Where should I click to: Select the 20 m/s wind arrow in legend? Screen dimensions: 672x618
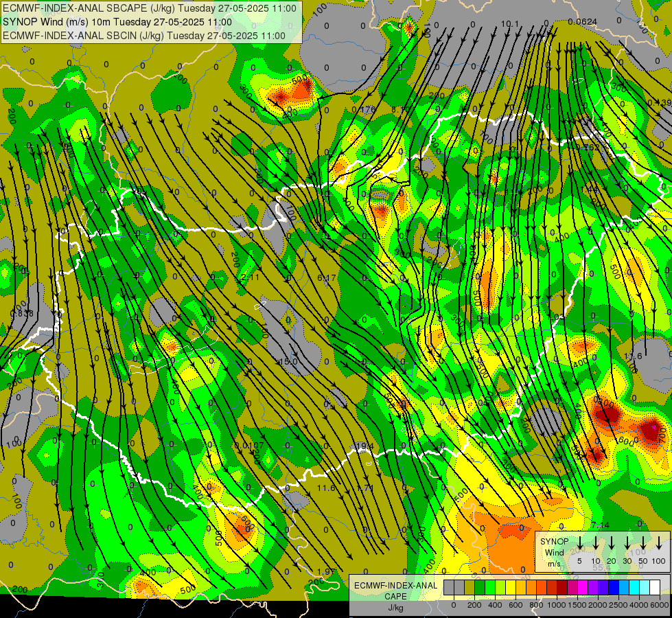click(612, 542)
